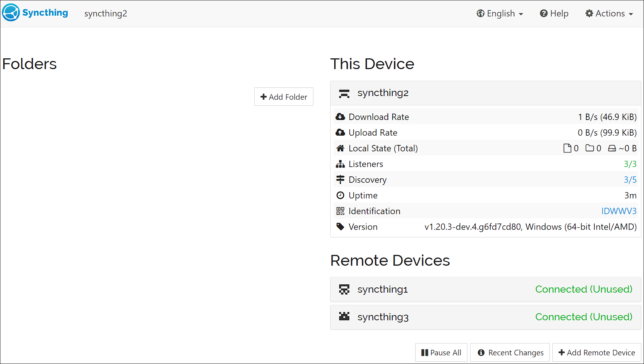The image size is (644, 364).
Task: Expand the syncthing3 remote device panel
Action: click(449, 317)
